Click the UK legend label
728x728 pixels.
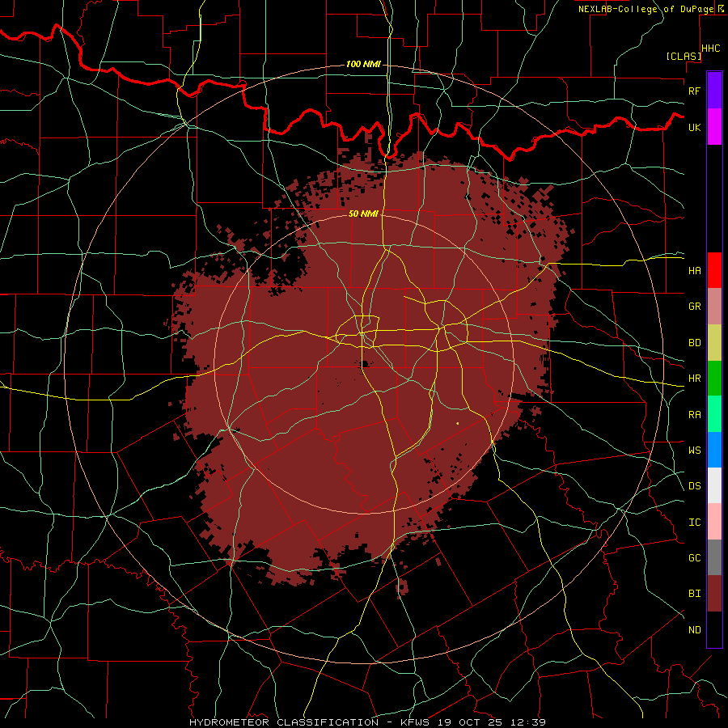pyautogui.click(x=695, y=128)
